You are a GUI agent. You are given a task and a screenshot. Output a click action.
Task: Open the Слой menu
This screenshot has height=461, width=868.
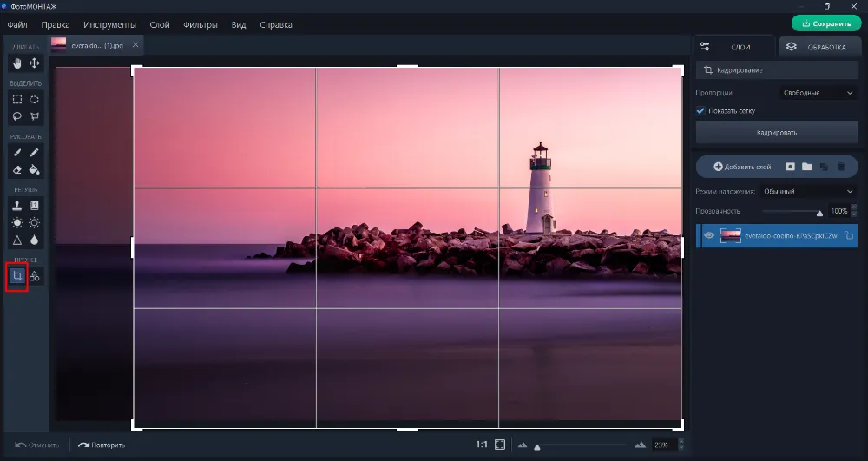(160, 25)
